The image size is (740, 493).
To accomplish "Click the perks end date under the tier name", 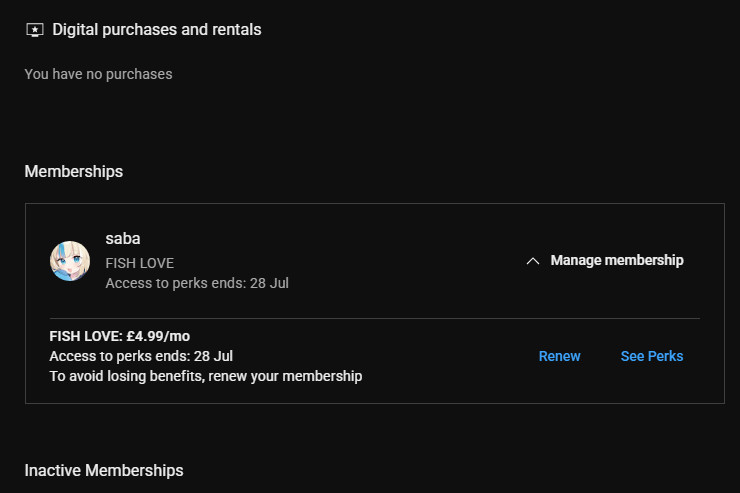I will pos(197,283).
